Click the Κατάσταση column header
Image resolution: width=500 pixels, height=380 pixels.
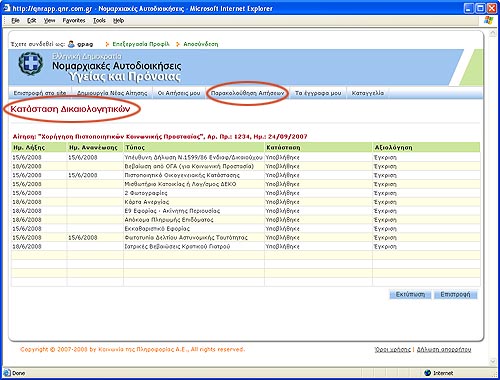click(x=318, y=147)
